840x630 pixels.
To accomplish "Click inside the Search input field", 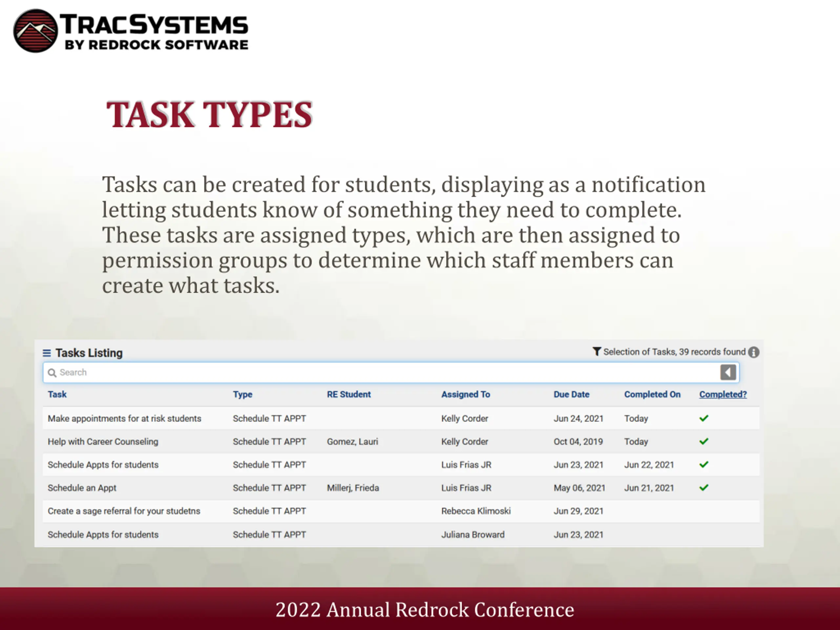I will tap(380, 372).
